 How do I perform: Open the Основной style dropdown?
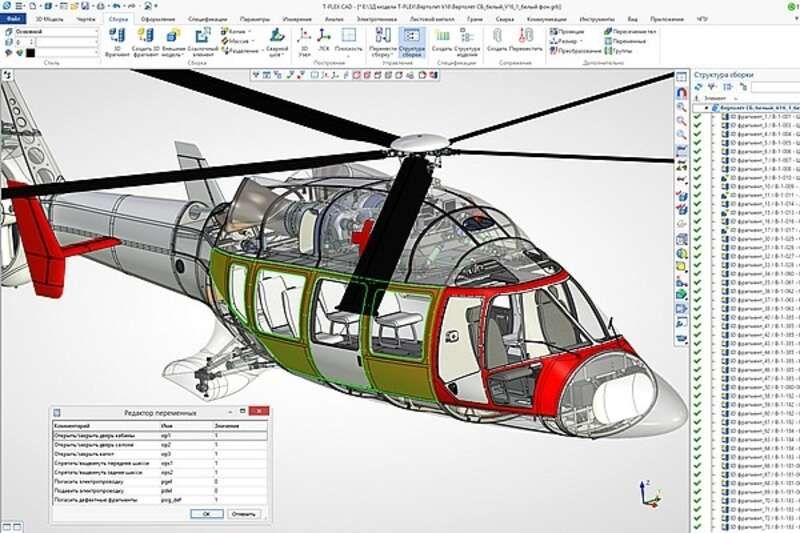(x=96, y=31)
